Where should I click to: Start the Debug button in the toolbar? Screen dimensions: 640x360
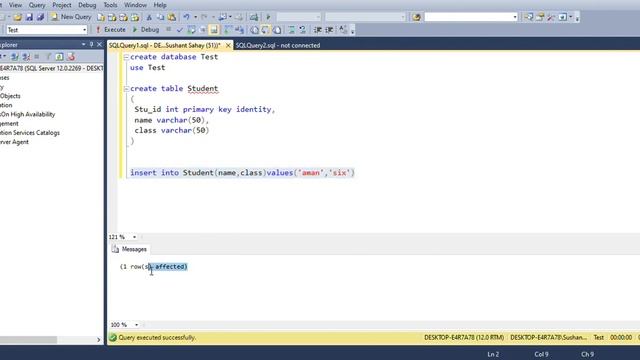pos(146,30)
